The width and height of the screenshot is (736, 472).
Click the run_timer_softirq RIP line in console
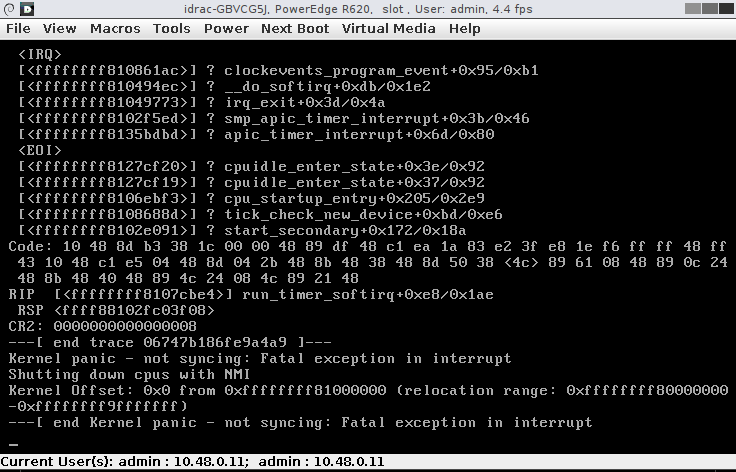pyautogui.click(x=251, y=295)
